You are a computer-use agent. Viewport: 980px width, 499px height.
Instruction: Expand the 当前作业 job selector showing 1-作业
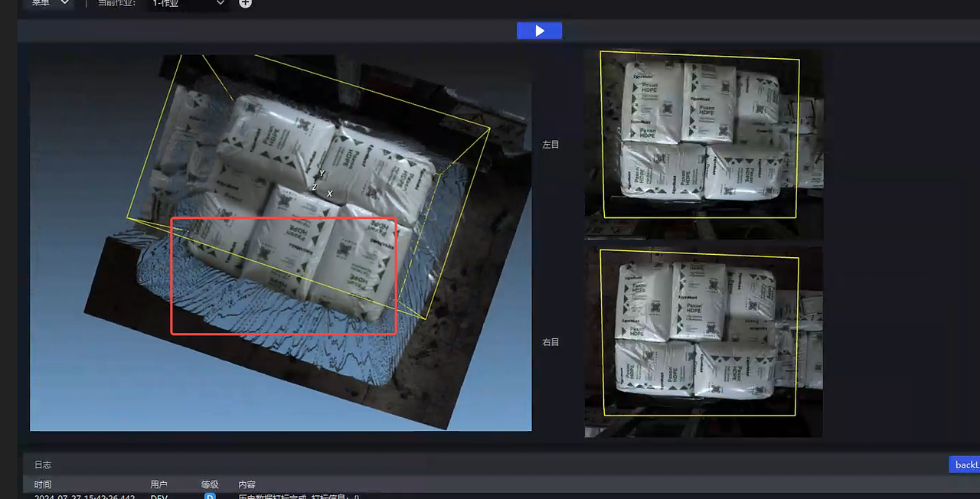pyautogui.click(x=189, y=3)
